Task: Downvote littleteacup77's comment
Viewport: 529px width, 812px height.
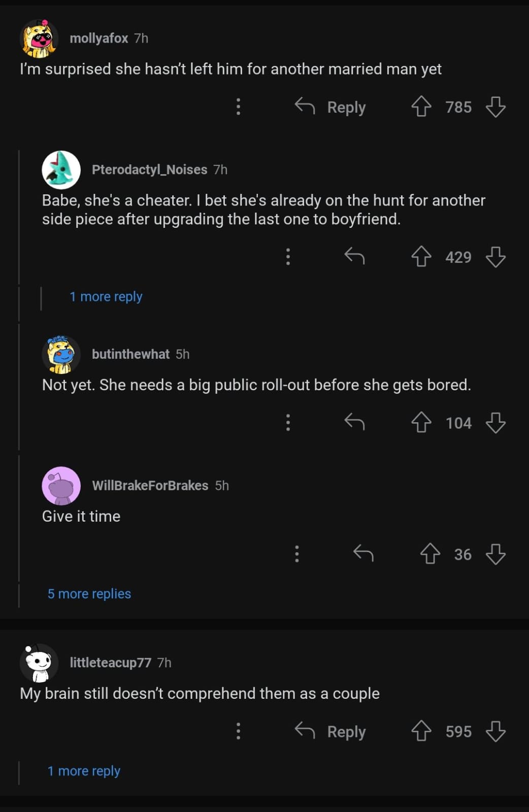Action: (495, 731)
